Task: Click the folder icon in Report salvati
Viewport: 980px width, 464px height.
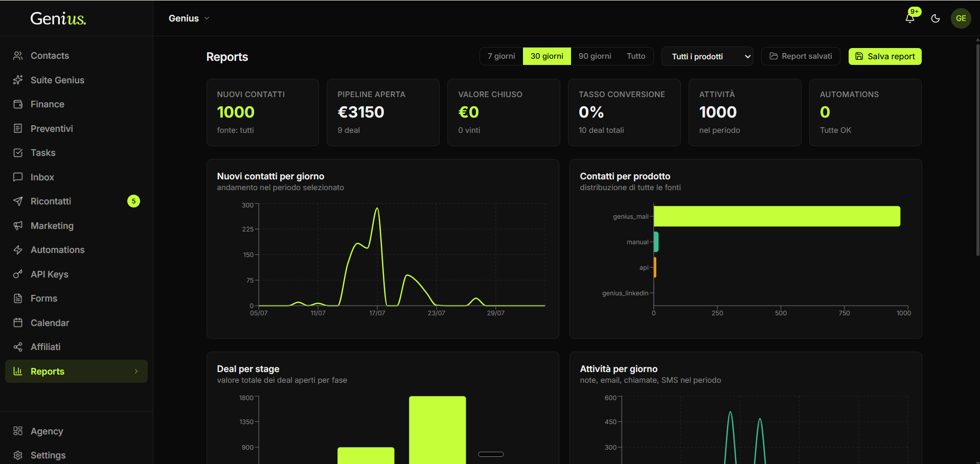Action: click(773, 56)
